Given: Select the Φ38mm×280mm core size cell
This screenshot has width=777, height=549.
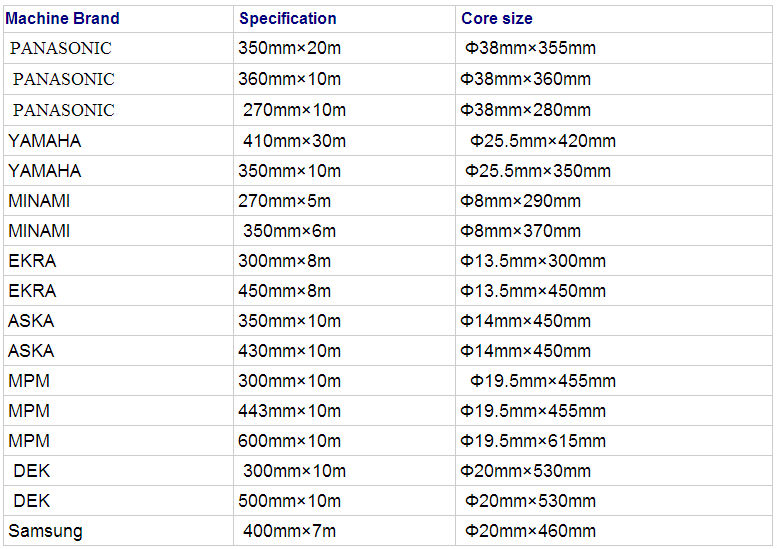Looking at the screenshot, I should tap(525, 110).
